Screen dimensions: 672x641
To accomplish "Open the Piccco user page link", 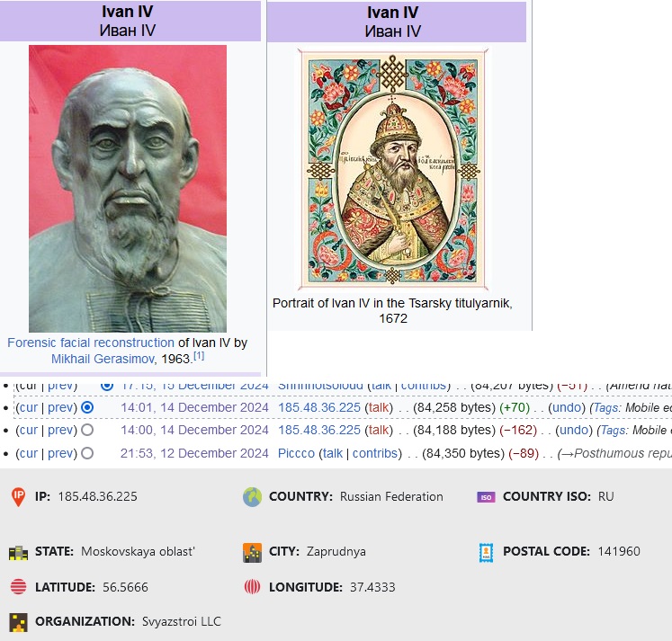I will 296,453.
